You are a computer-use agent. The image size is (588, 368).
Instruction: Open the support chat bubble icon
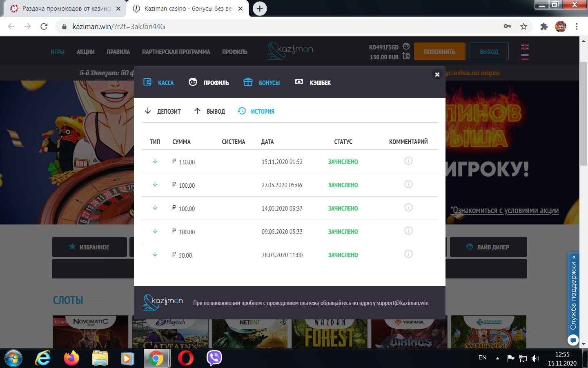click(573, 340)
